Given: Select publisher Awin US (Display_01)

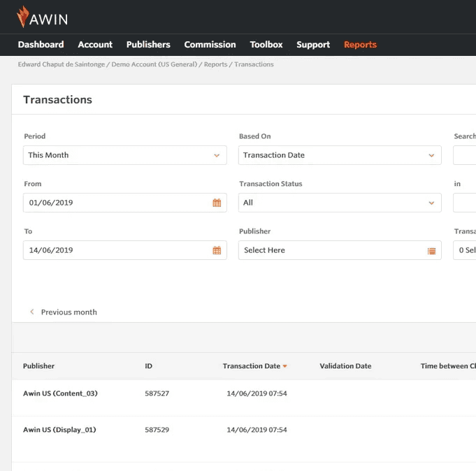Looking at the screenshot, I should [x=59, y=430].
